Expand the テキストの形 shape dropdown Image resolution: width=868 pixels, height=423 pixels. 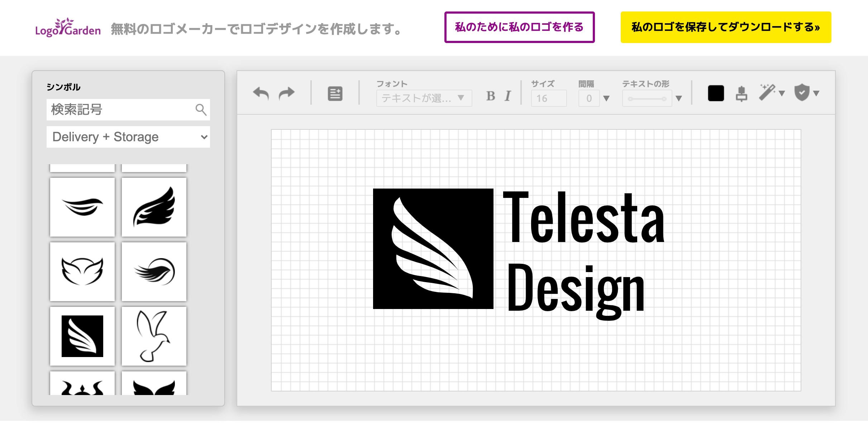[679, 98]
